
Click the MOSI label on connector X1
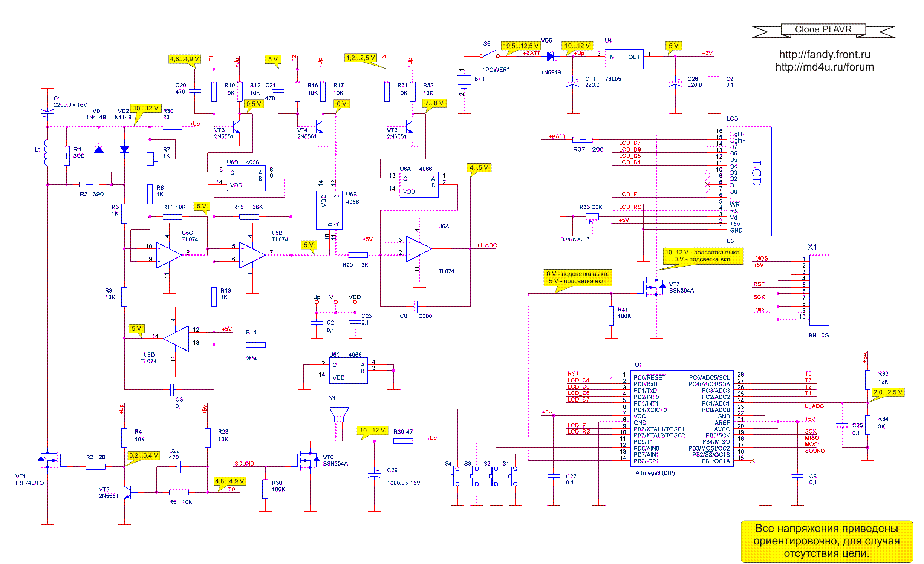[x=762, y=258]
